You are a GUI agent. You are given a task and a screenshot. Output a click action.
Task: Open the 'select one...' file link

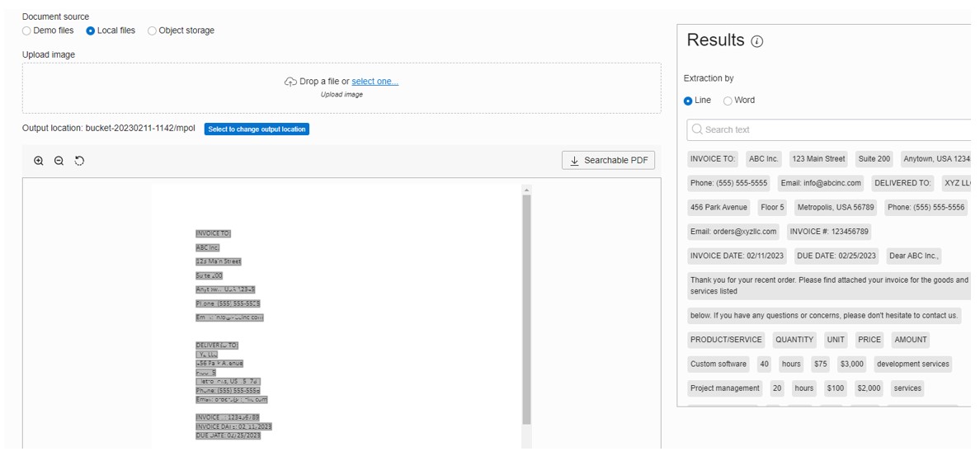375,82
